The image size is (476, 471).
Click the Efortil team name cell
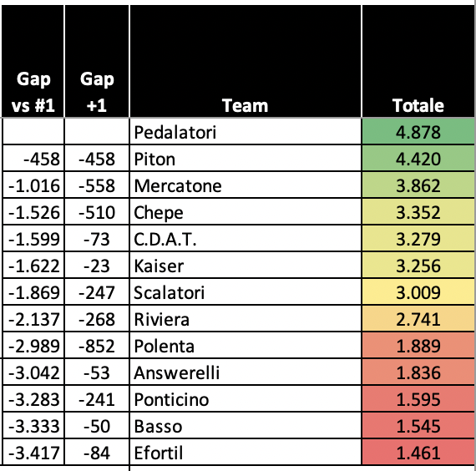[246, 452]
